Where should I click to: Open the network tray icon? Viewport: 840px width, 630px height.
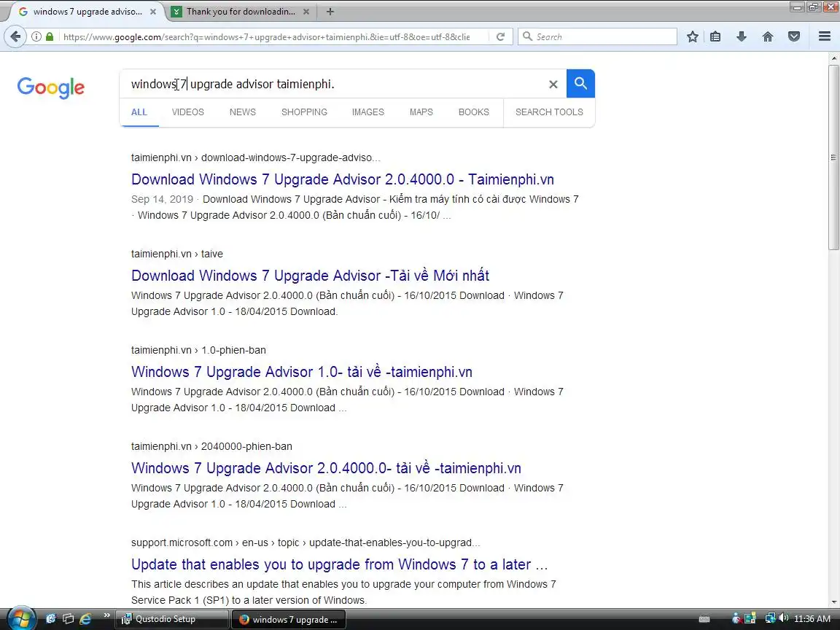pyautogui.click(x=770, y=618)
